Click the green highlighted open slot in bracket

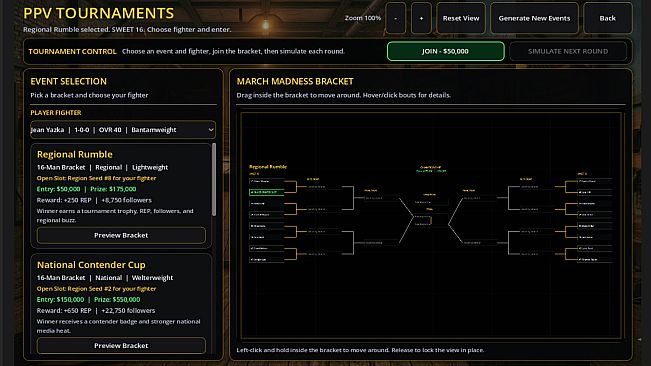(267, 193)
